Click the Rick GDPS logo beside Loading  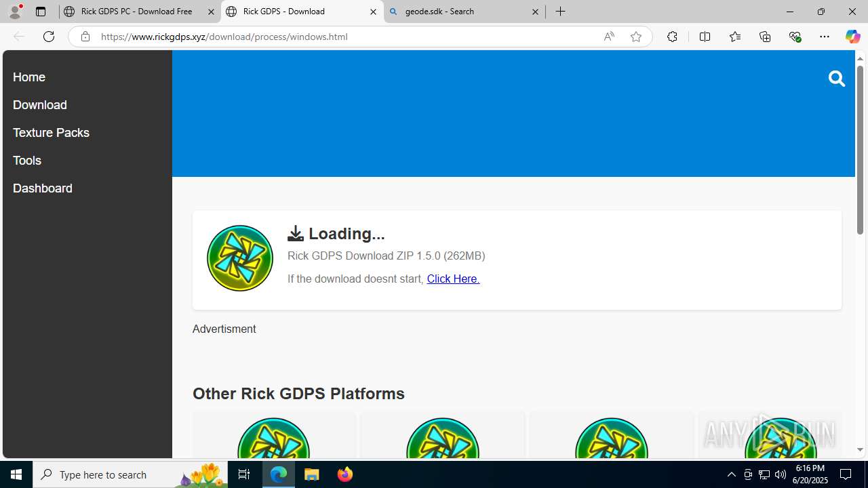coord(240,258)
